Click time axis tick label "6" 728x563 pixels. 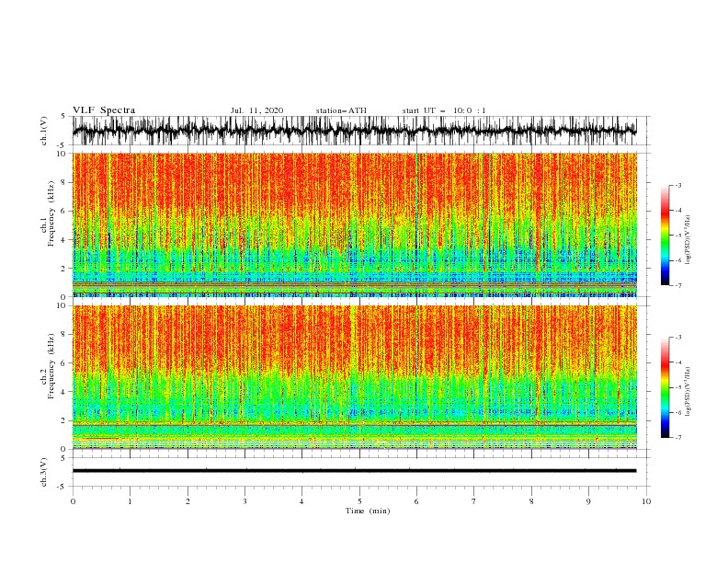416,501
